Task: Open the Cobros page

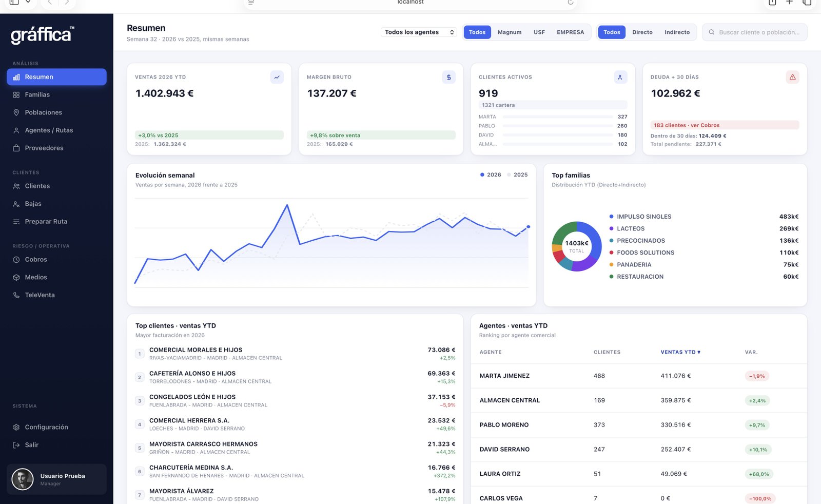Action: [x=56, y=260]
